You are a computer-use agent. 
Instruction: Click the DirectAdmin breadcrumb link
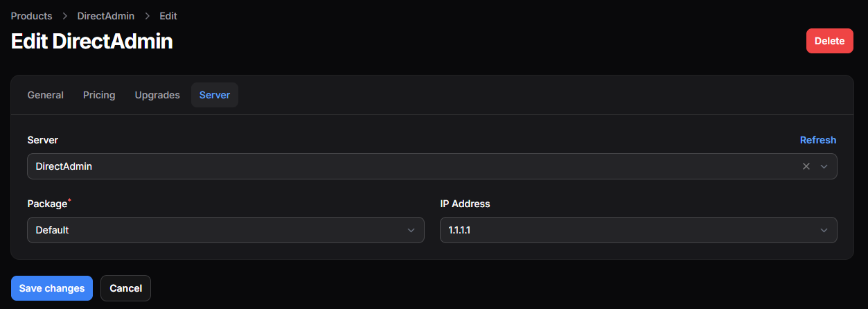pyautogui.click(x=106, y=16)
